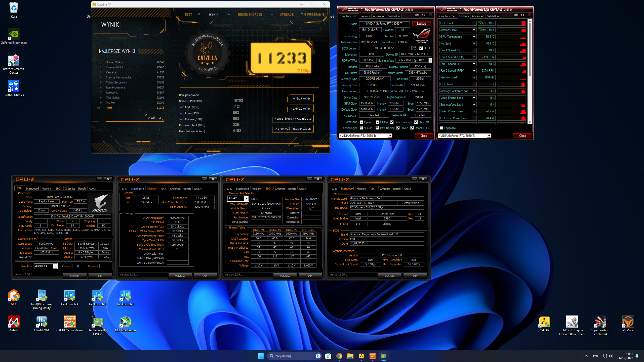
Task: Toggle UEFI checkbox in GPU-Z
Action: [x=421, y=48]
